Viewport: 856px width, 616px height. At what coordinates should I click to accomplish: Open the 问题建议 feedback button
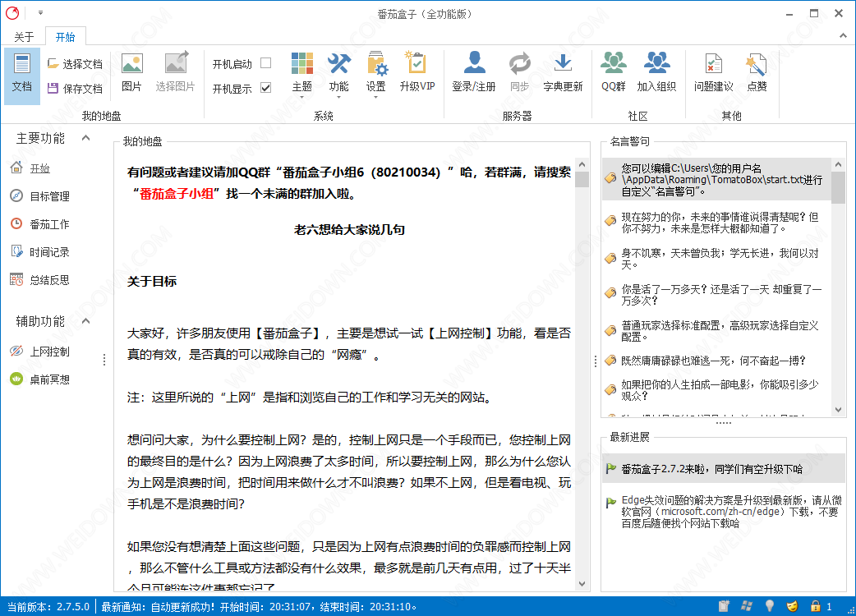tap(714, 72)
